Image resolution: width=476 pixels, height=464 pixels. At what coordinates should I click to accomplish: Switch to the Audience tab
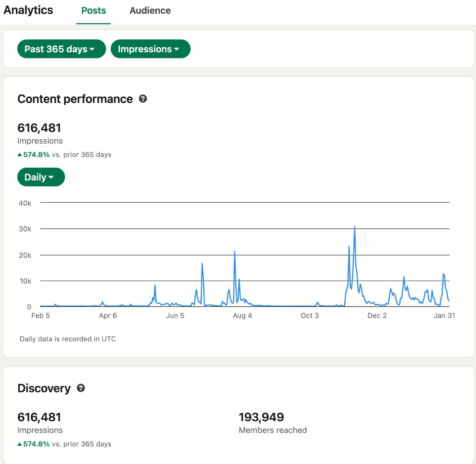point(150,11)
